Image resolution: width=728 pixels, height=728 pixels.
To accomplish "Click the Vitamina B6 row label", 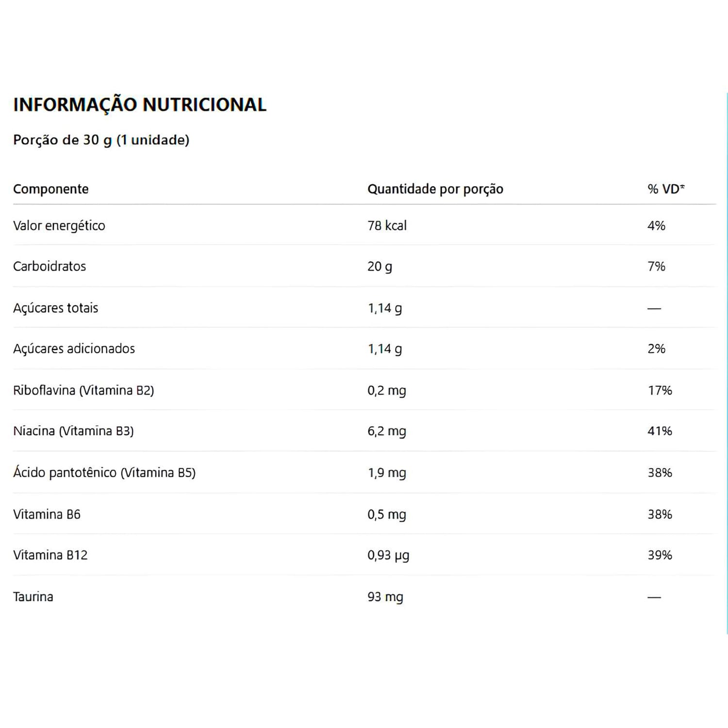I will pyautogui.click(x=47, y=514).
